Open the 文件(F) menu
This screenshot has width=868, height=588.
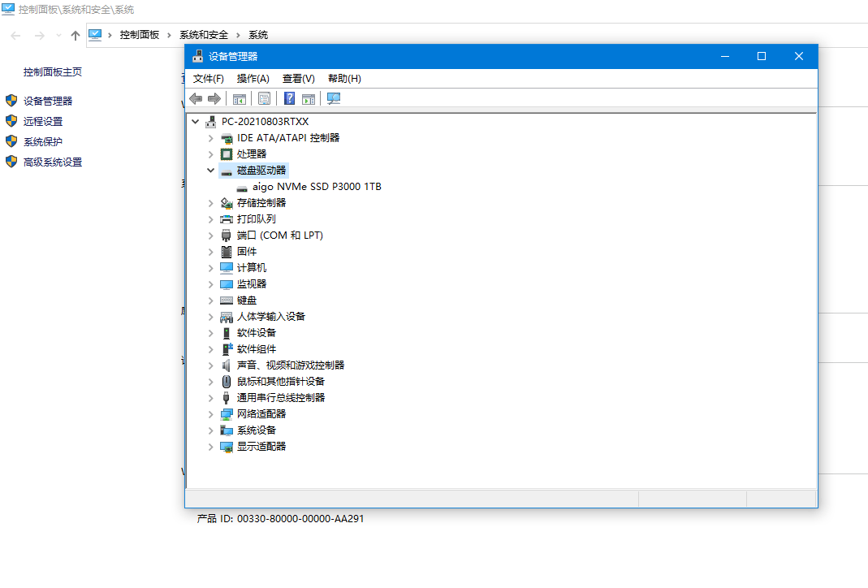208,79
